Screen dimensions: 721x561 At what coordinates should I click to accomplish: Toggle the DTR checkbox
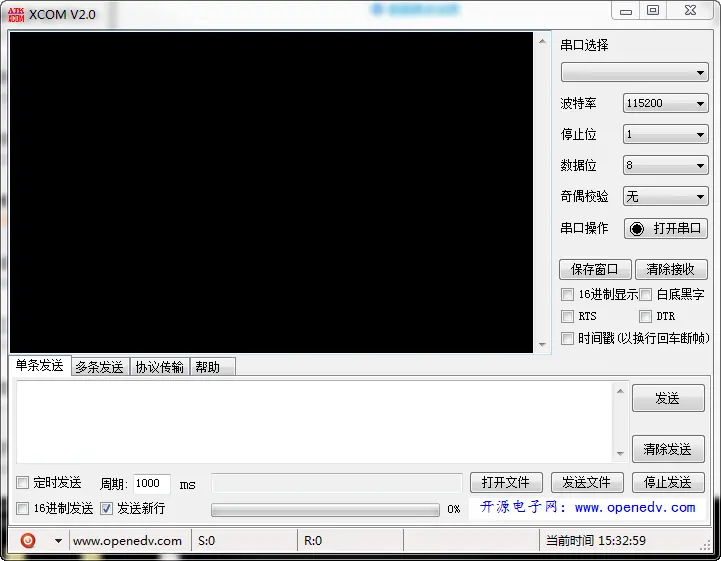[646, 316]
